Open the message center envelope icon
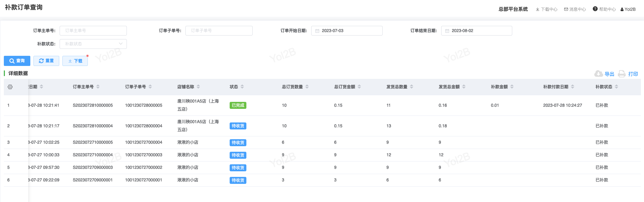Viewport: 644px width, 202px height. [x=566, y=9]
